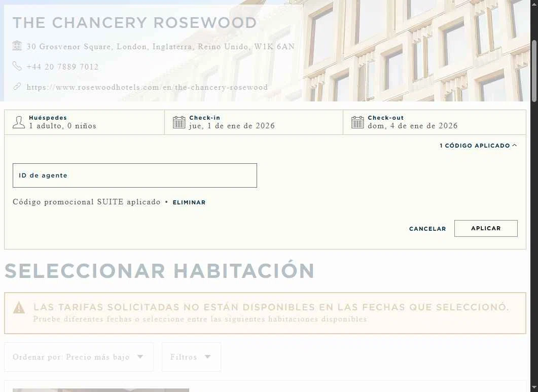Click the hotel address building icon
This screenshot has width=538, height=392.
(17, 46)
